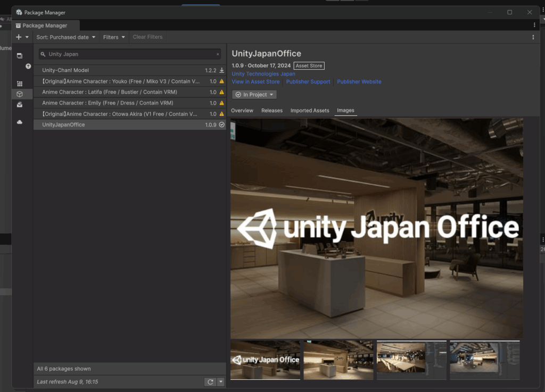Select the third thumbnail showing the long table
Image resolution: width=545 pixels, height=392 pixels.
click(x=411, y=360)
